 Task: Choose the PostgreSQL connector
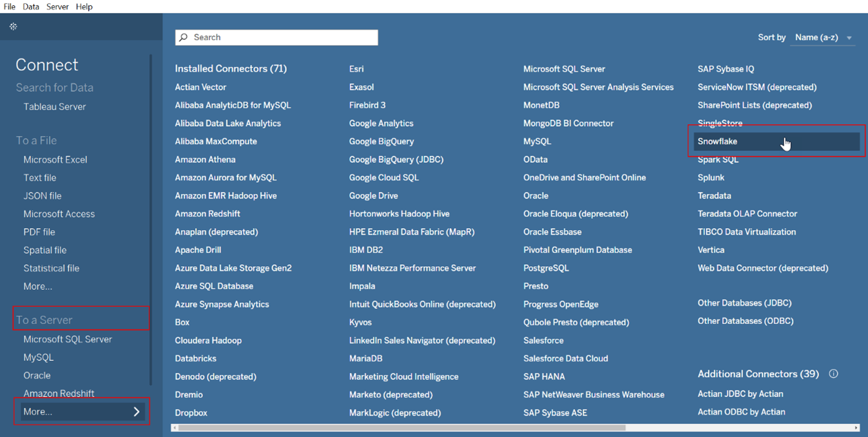[546, 268]
